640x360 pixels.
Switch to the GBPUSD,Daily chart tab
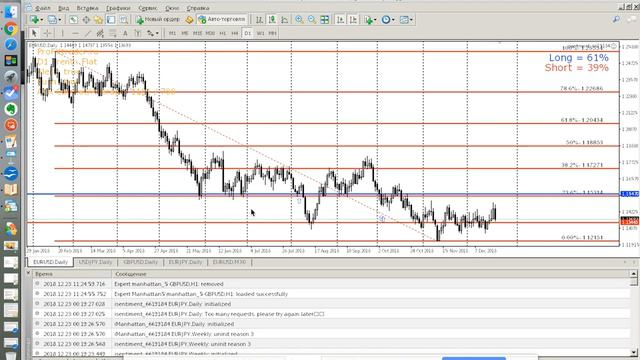pyautogui.click(x=140, y=262)
